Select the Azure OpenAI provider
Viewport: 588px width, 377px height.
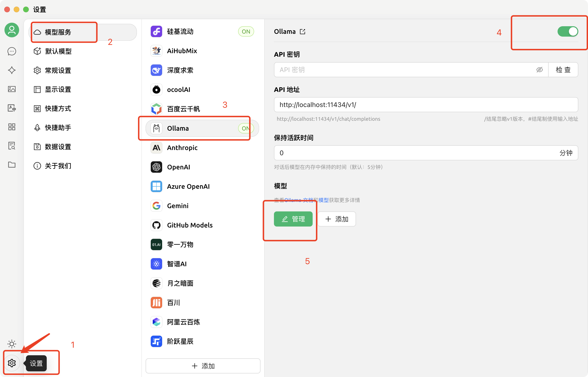[202, 186]
